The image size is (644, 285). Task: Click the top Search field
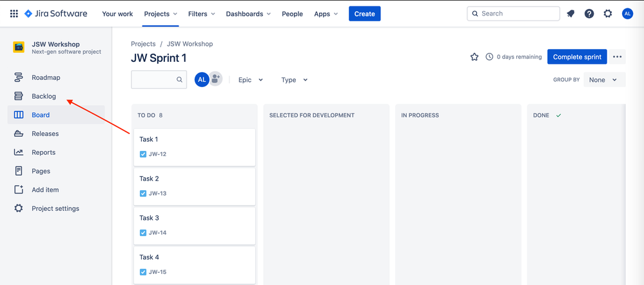pyautogui.click(x=513, y=14)
